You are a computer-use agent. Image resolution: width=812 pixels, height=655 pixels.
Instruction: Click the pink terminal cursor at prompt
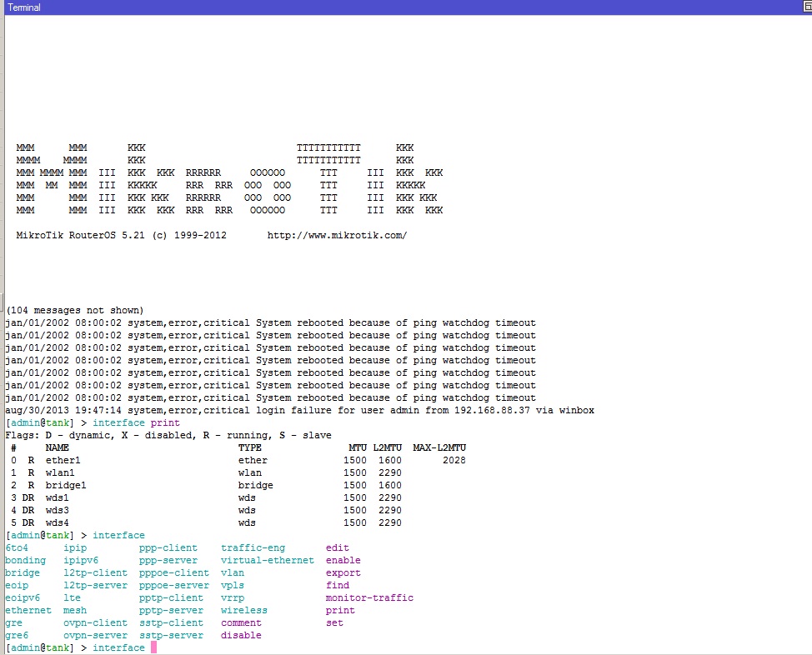click(153, 647)
